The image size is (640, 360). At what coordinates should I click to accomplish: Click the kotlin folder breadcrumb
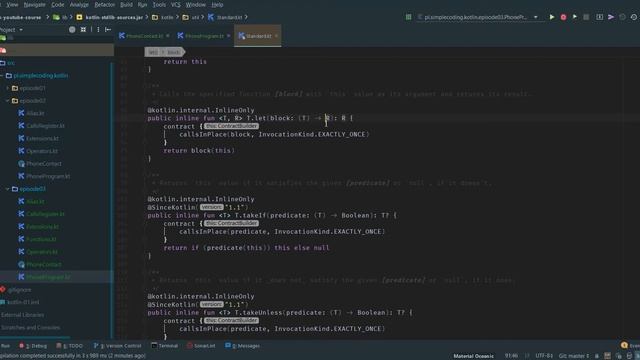click(163, 17)
